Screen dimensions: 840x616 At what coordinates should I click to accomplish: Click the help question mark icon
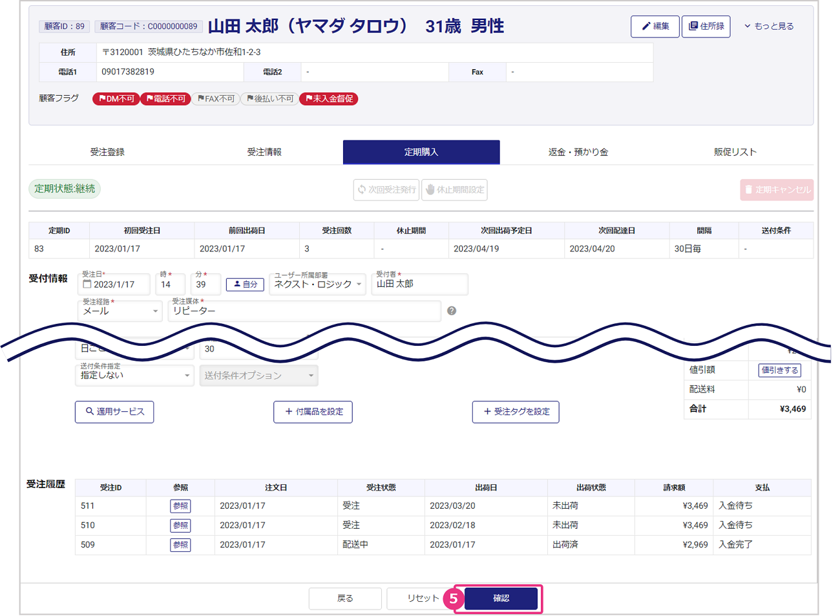[x=452, y=311]
